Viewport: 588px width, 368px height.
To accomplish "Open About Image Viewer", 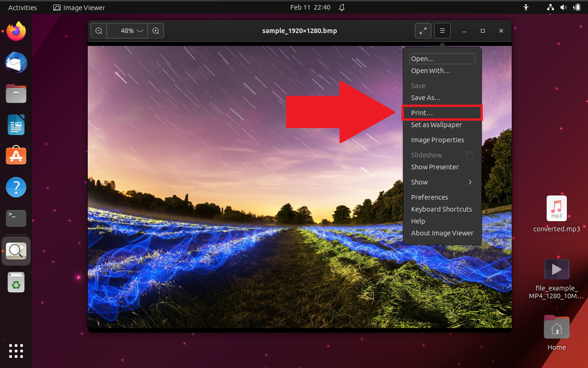I will [x=442, y=233].
